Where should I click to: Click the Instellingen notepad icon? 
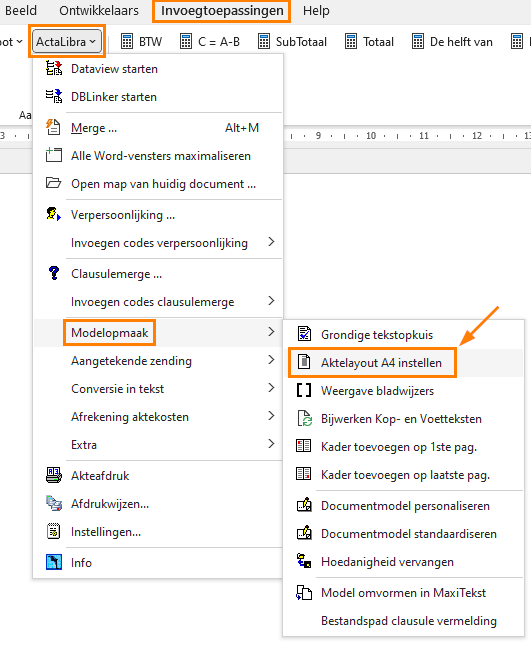53,531
